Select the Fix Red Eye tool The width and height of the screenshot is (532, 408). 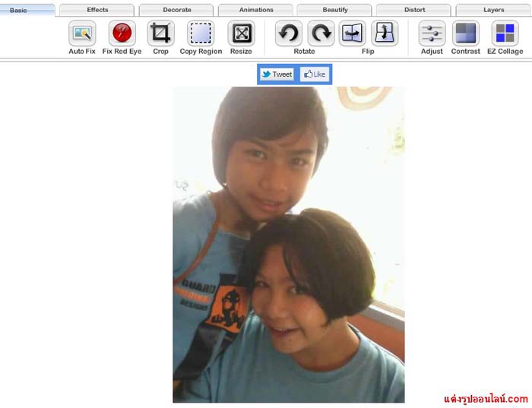click(x=122, y=33)
